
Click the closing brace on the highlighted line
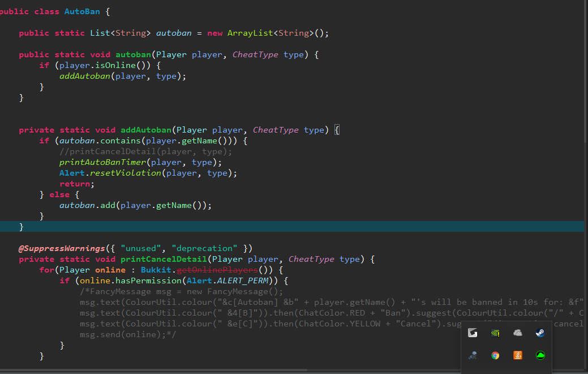point(21,227)
